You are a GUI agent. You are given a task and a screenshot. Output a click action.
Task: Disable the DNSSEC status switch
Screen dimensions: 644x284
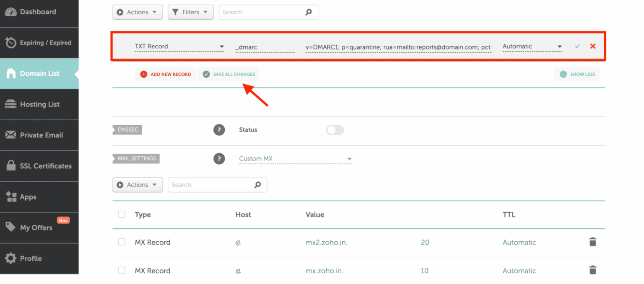335,130
